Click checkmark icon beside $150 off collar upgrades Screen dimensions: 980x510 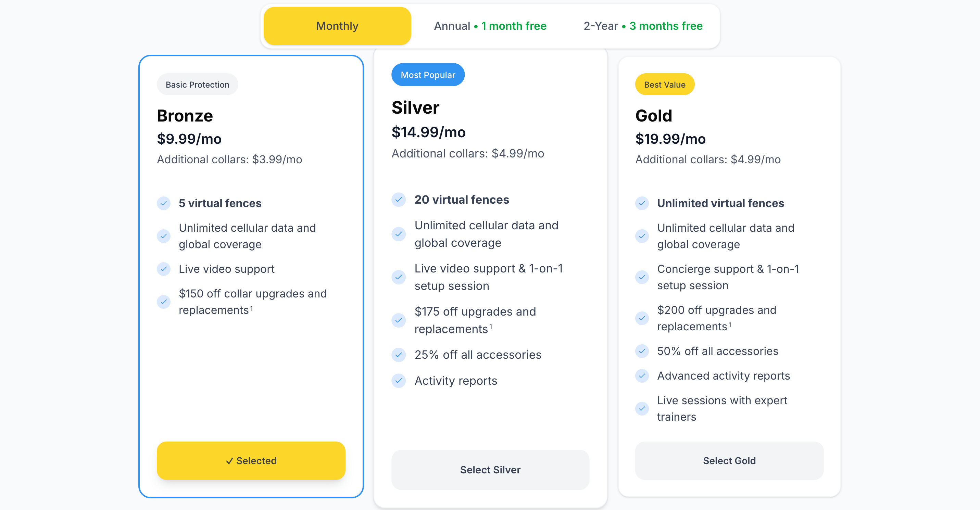(164, 302)
